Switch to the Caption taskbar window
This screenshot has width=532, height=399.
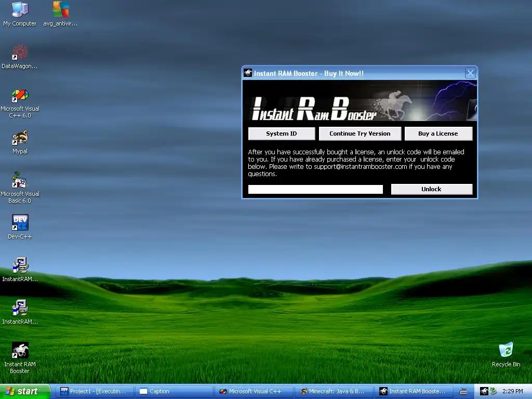click(174, 392)
